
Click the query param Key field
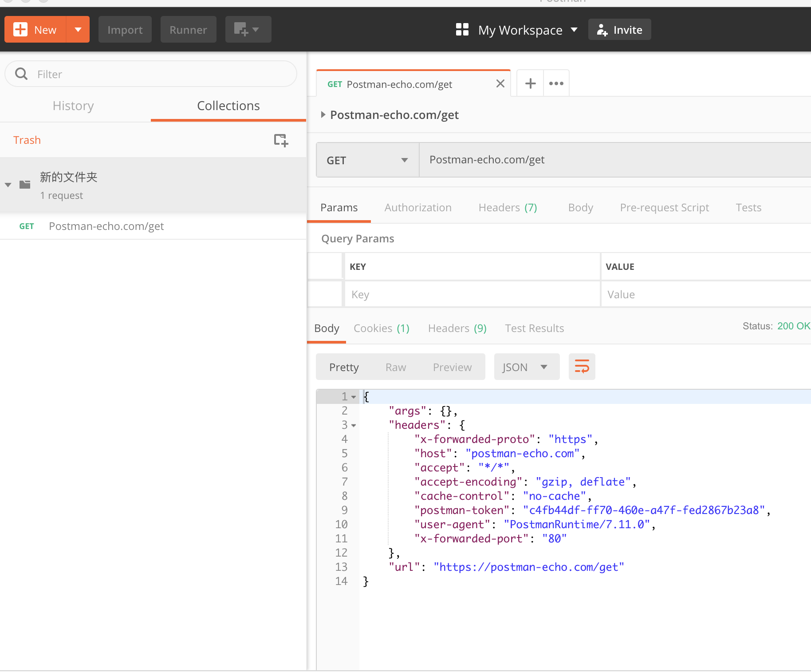(x=472, y=294)
